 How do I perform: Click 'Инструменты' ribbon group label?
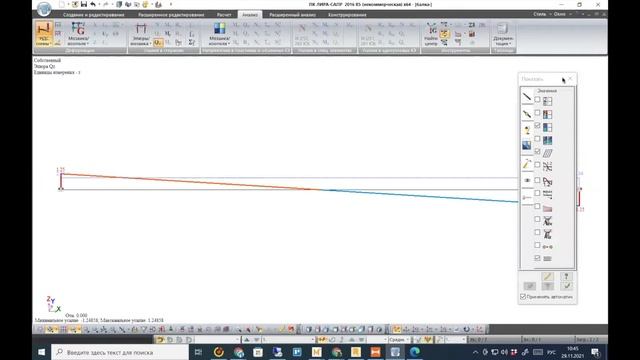tap(456, 51)
